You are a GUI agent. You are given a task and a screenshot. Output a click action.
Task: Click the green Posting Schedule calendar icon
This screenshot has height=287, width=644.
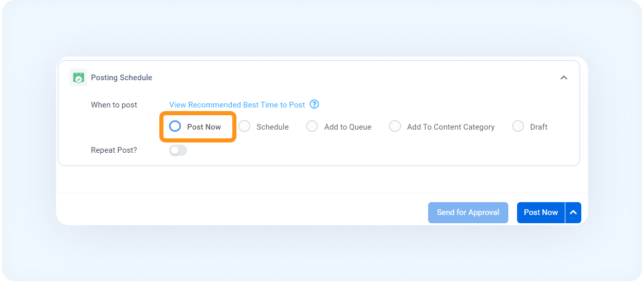click(x=78, y=78)
